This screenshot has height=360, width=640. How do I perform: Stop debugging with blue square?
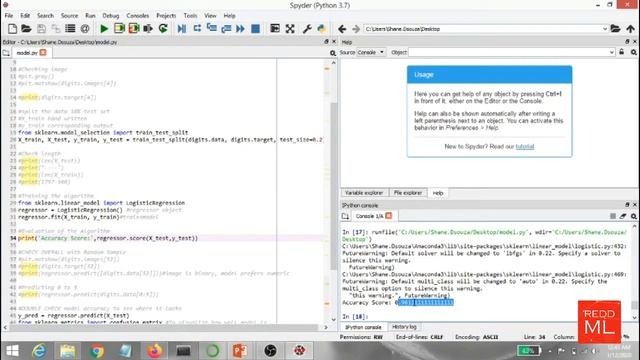click(x=256, y=29)
